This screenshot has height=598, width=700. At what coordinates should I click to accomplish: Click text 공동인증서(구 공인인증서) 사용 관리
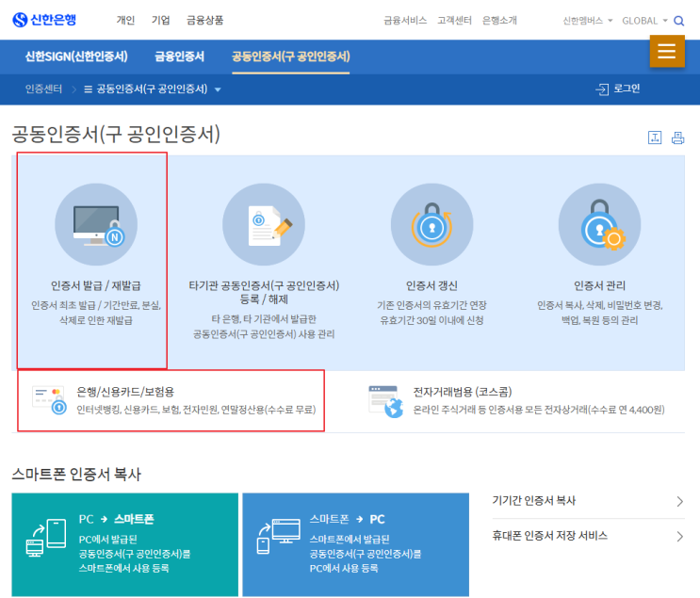click(x=264, y=334)
